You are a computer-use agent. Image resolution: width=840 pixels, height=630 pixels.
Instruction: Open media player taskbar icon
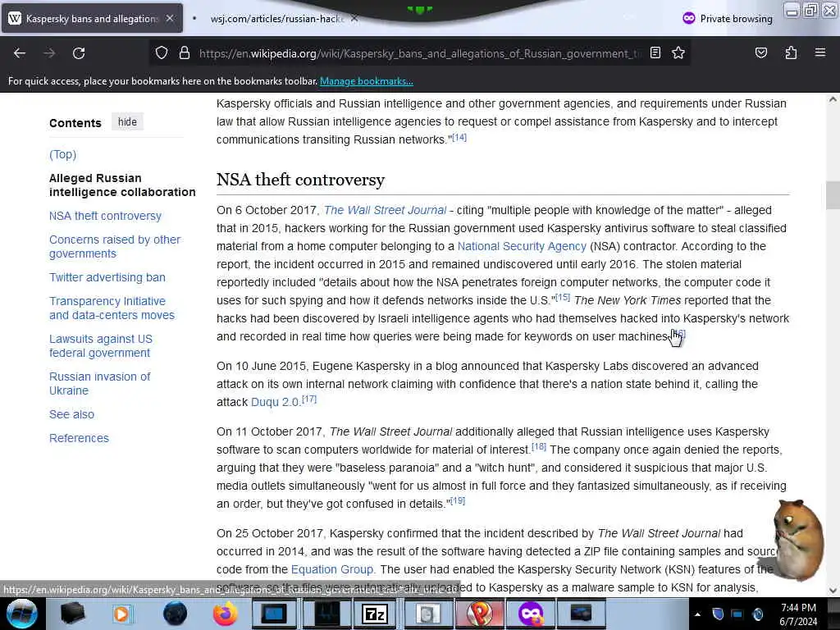121,614
